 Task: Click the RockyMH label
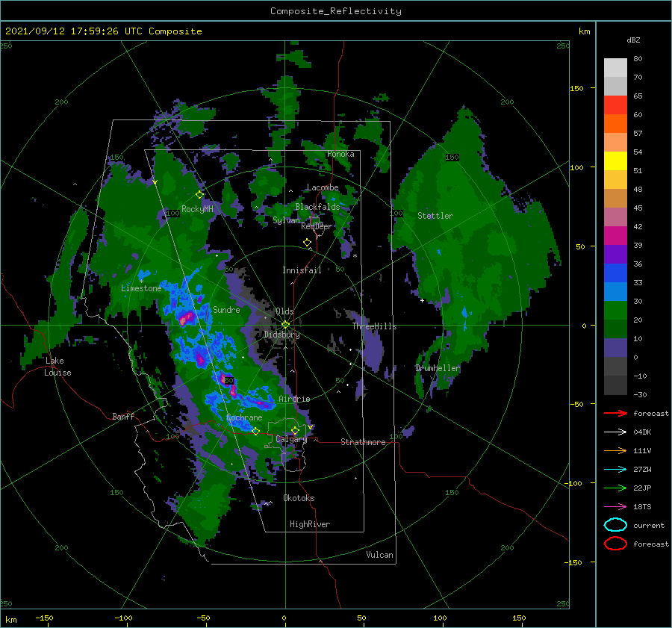point(197,209)
